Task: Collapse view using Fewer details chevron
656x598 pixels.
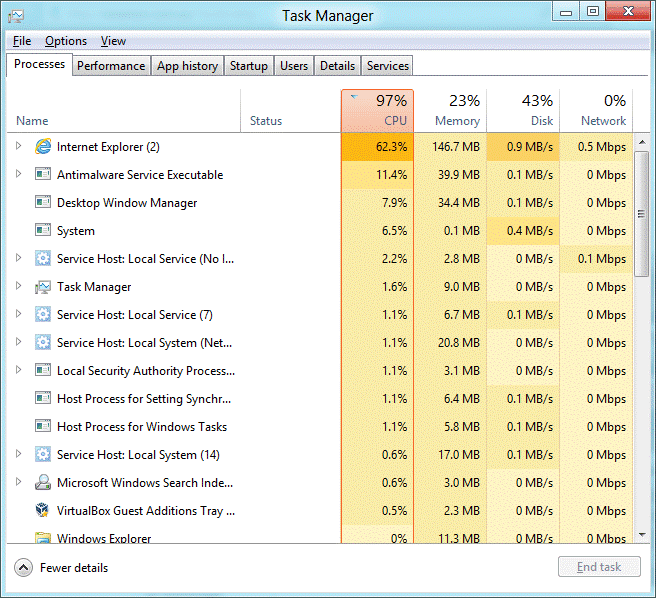Action: [24, 568]
